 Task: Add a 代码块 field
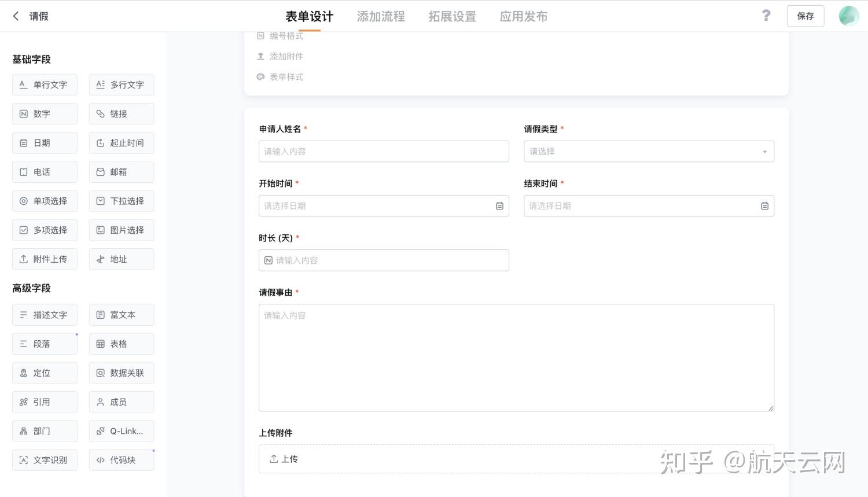122,460
